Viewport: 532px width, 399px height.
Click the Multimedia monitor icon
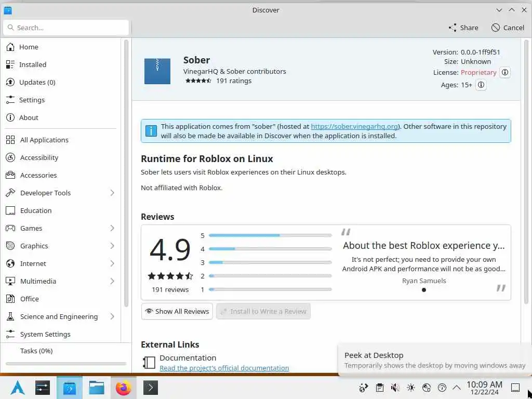pyautogui.click(x=10, y=281)
